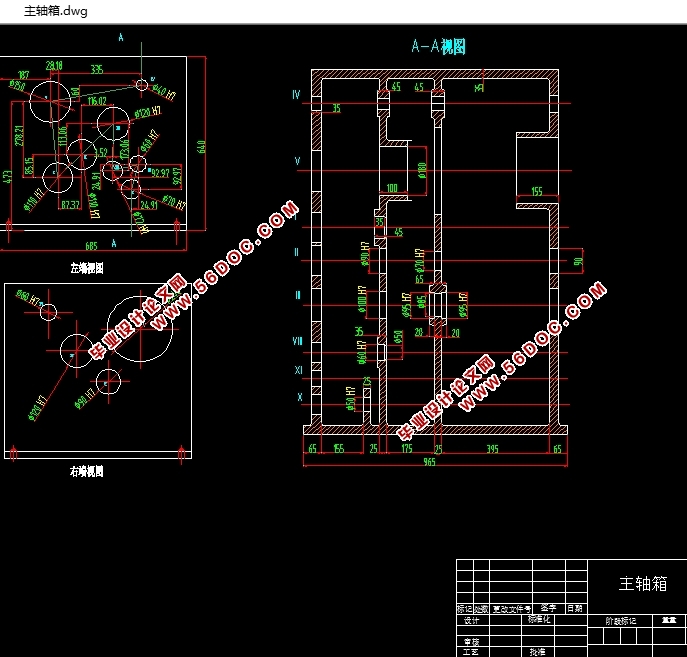Select the 395 bottom dimension in section view
Image resolution: width=687 pixels, height=657 pixels.
click(x=492, y=449)
